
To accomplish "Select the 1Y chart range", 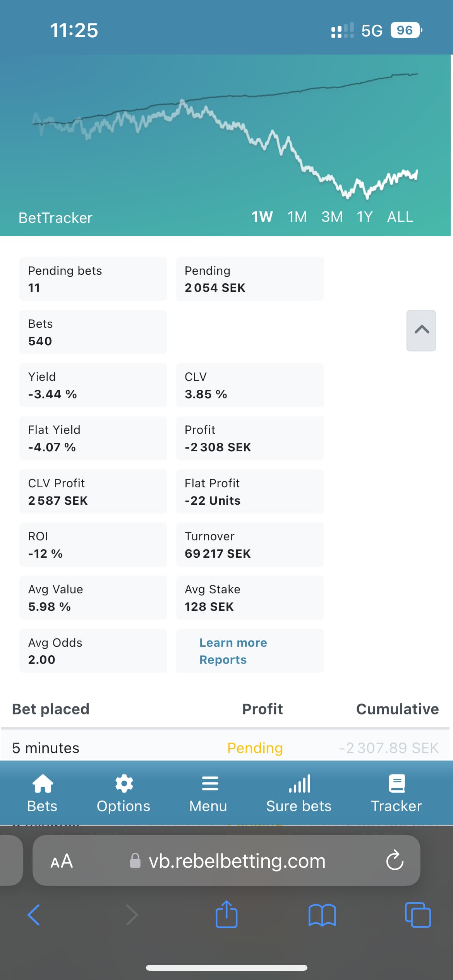I will 365,217.
